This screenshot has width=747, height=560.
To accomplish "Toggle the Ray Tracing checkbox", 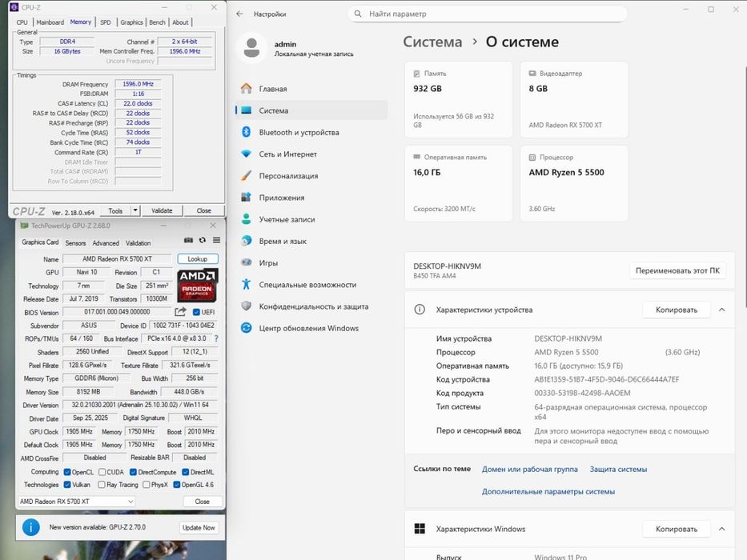I will coord(102,485).
